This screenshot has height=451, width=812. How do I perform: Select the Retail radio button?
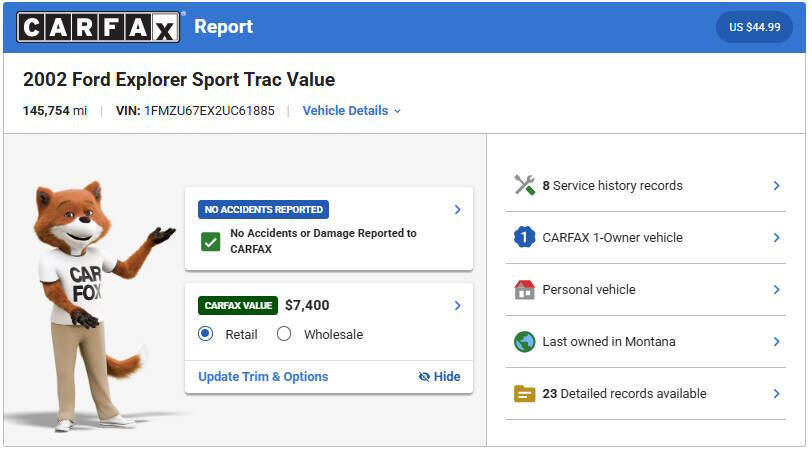pyautogui.click(x=206, y=334)
